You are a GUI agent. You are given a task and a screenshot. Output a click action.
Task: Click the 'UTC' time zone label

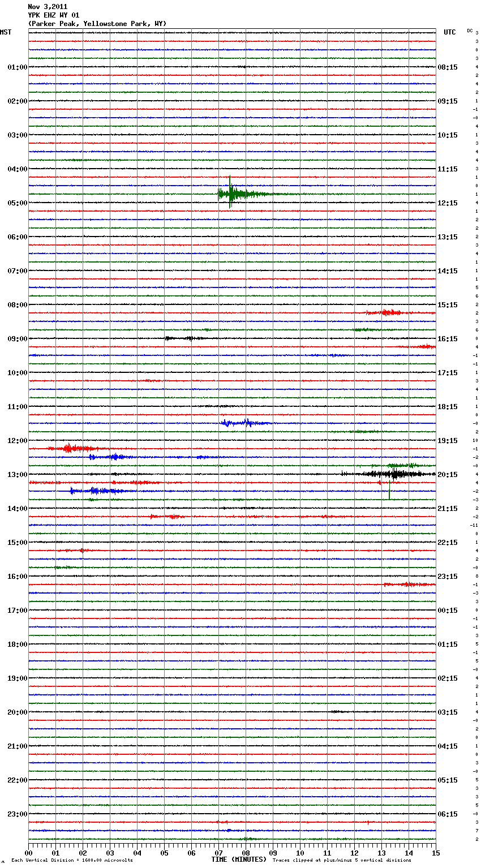pyautogui.click(x=449, y=32)
